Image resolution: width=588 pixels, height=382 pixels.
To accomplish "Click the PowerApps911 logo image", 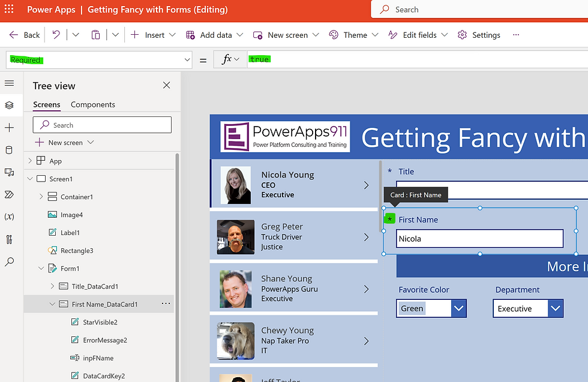I will pos(285,137).
